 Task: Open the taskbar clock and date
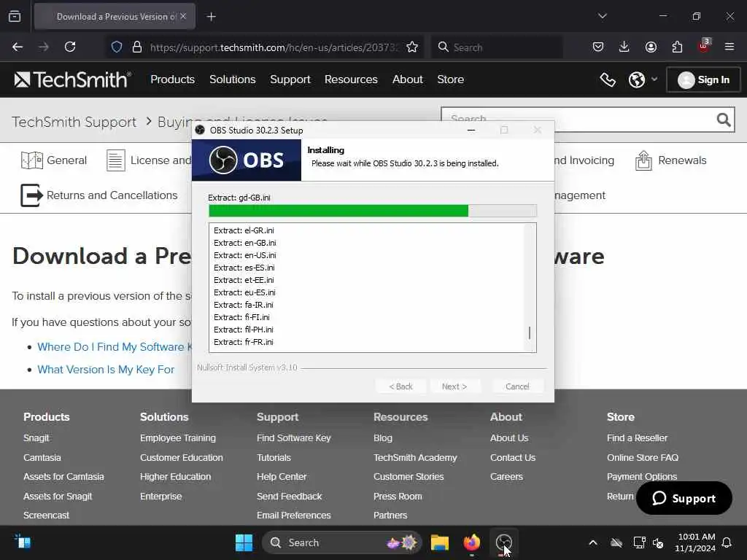pos(694,542)
